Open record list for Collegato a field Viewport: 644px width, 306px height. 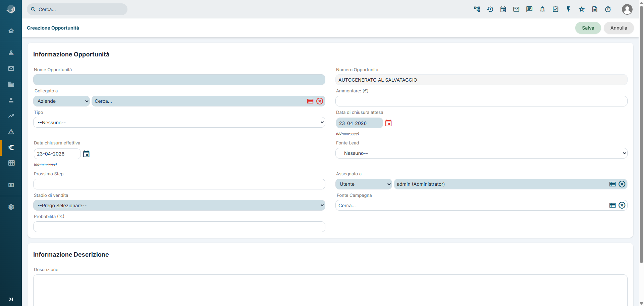pos(310,101)
